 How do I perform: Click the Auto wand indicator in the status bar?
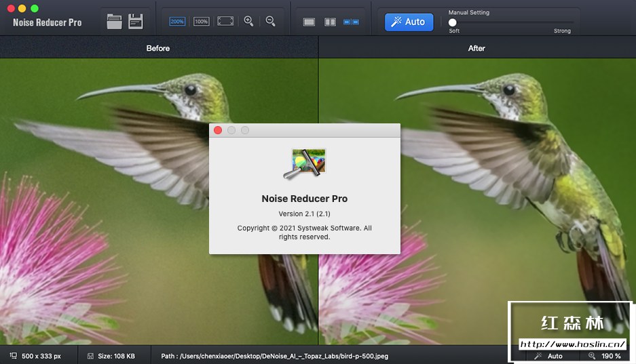click(x=548, y=356)
